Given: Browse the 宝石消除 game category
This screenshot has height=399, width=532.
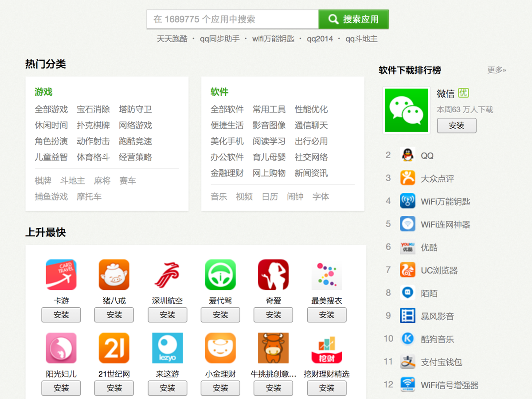Looking at the screenshot, I should click(x=93, y=109).
